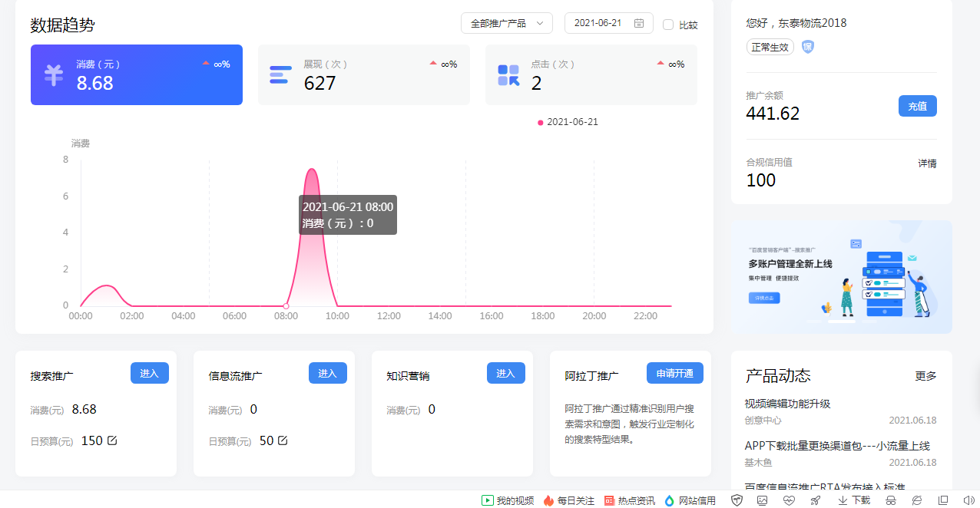The width and height of the screenshot is (980, 508).
Task: Click the 阿拉丁推广 card title
Action: pyautogui.click(x=592, y=376)
